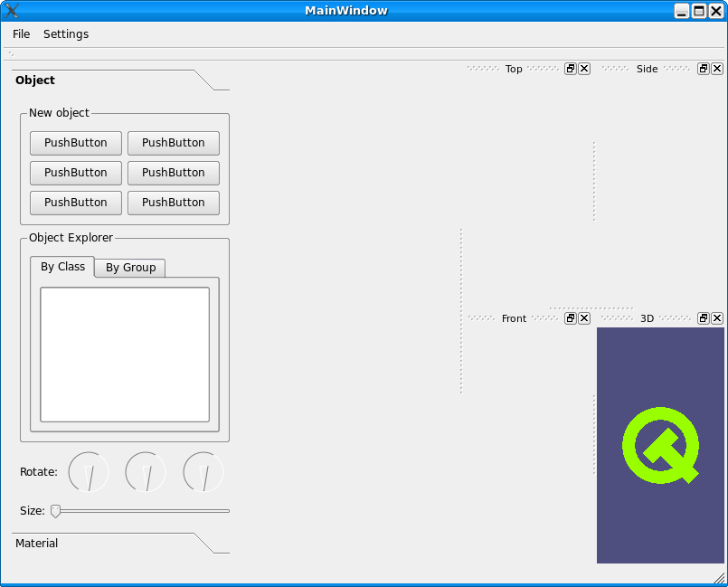Open the File menu
Viewport: 728px width, 587px height.
tap(22, 33)
